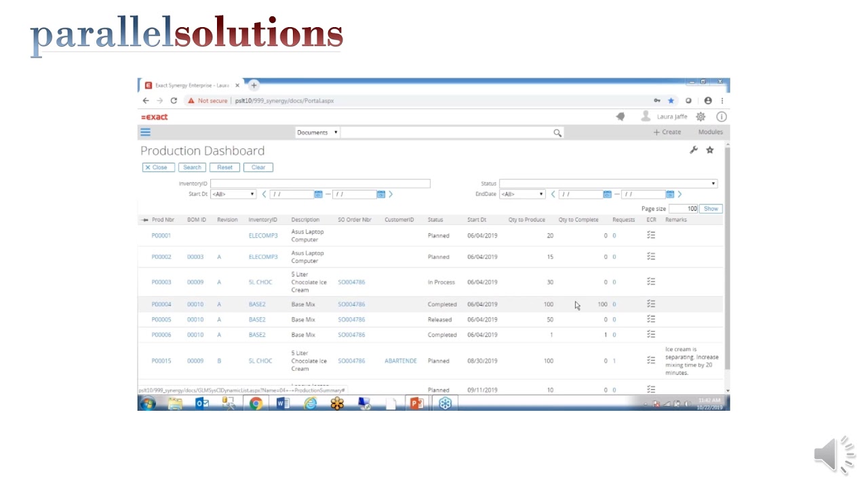Open Start Dt All range dropdown
This screenshot has width=868, height=488.
coord(233,195)
